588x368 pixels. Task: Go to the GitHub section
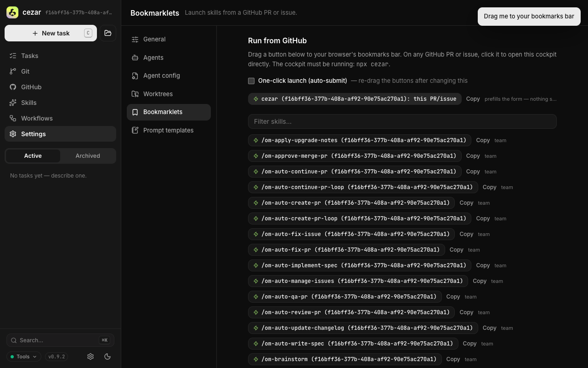(x=60, y=87)
